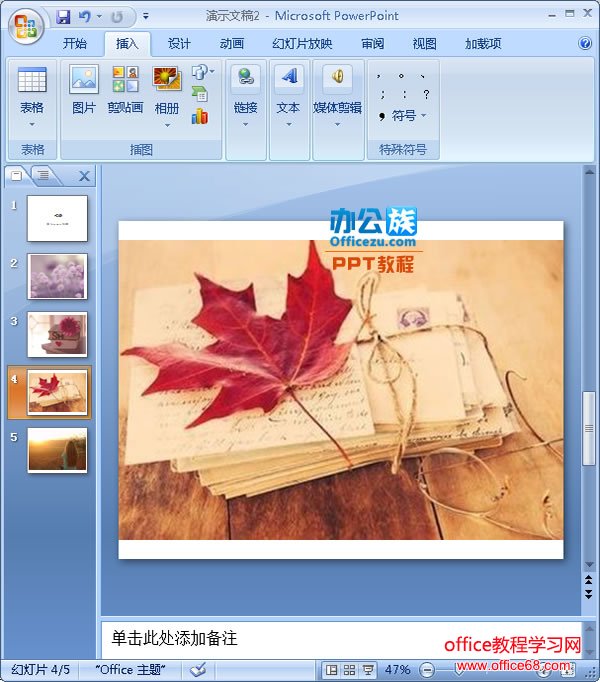Viewport: 600px width, 682px height.
Task: Select the 插入 ribbon tab
Action: 127,43
